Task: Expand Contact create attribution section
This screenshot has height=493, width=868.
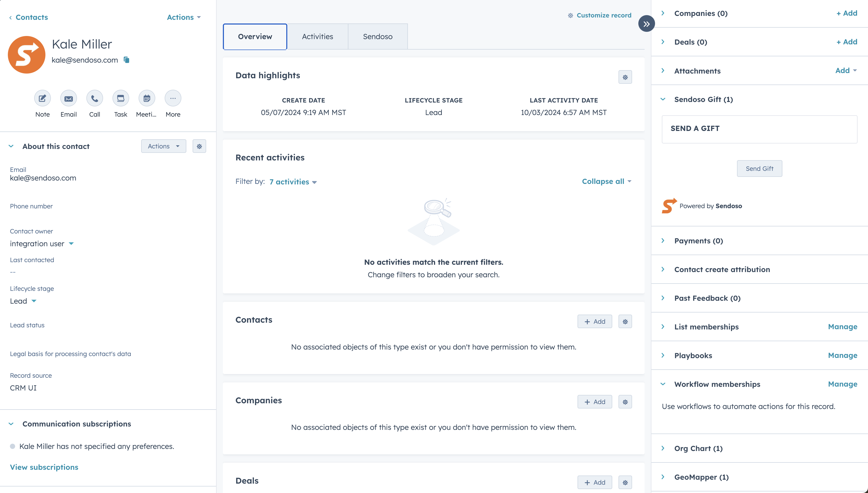Action: coord(663,269)
